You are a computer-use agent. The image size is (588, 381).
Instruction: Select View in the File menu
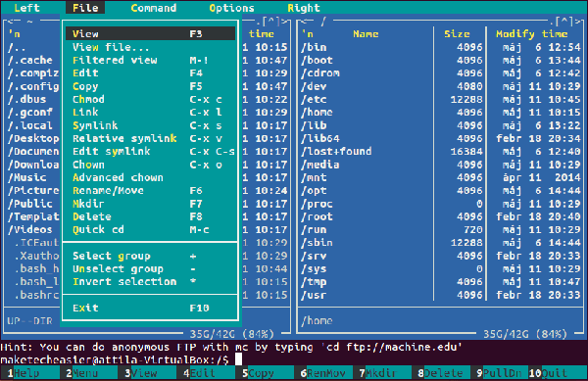coord(150,33)
